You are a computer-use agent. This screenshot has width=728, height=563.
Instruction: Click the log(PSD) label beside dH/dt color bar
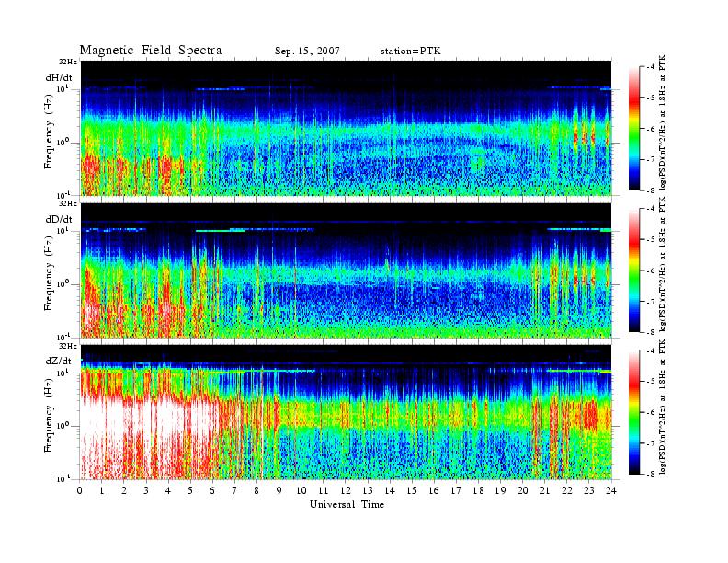point(663,122)
